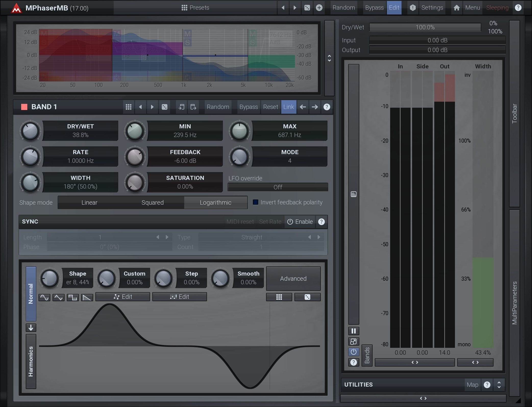Switch to the Harmonics tab
Screen dimensions: 532x407
(x=31, y=361)
